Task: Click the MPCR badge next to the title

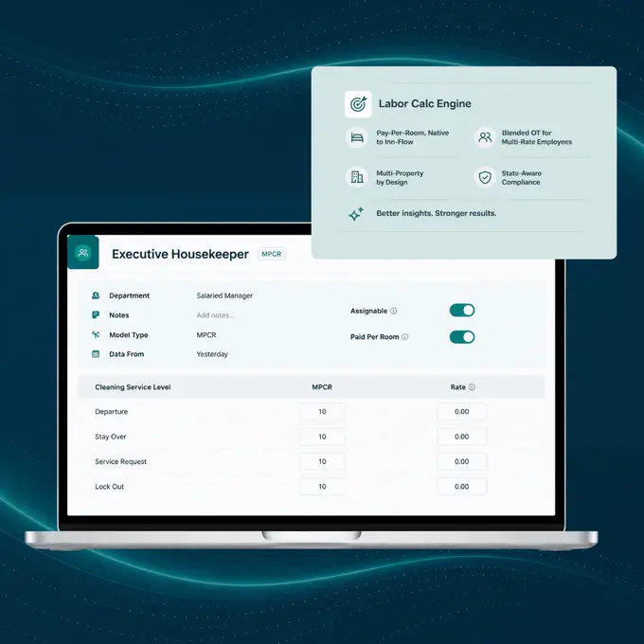Action: (x=272, y=254)
